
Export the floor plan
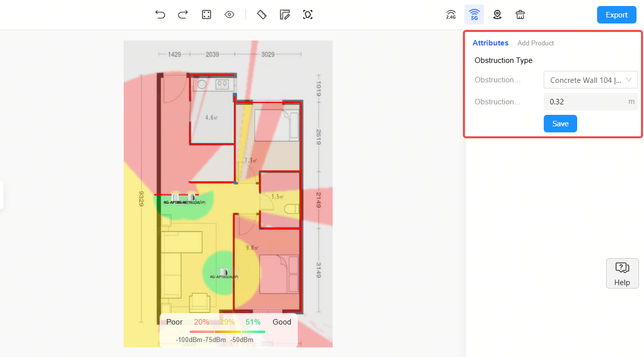617,15
